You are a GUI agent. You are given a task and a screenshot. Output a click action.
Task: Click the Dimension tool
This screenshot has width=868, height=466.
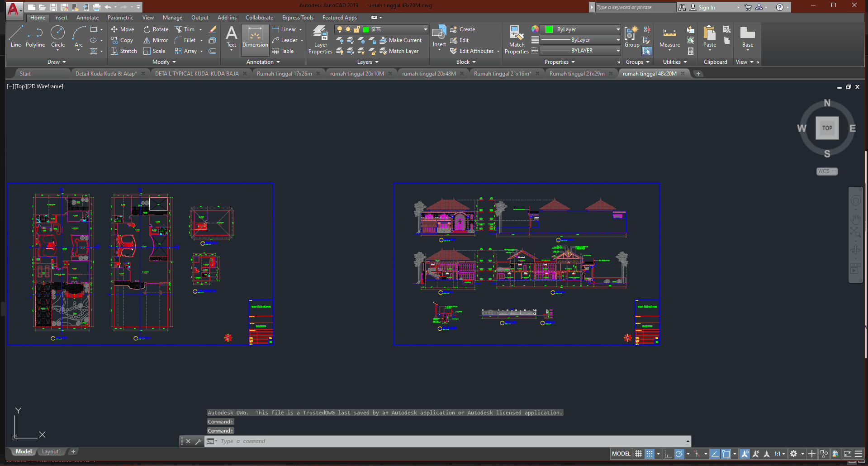coord(255,37)
